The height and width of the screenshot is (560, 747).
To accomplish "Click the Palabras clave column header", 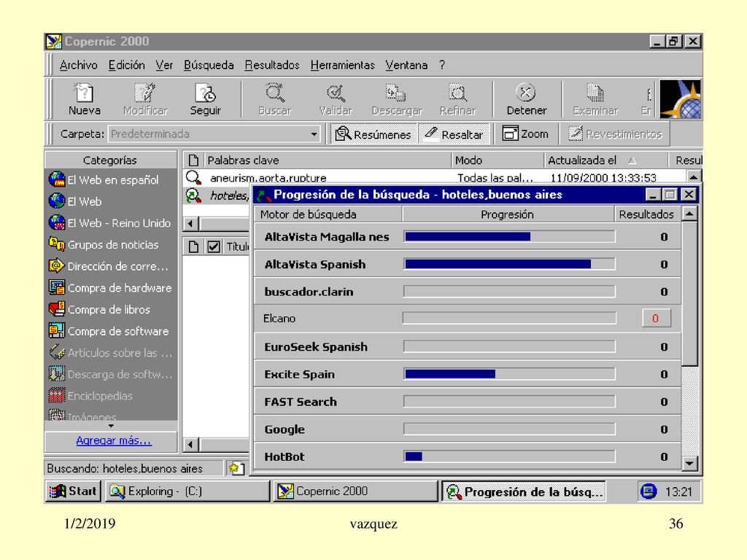I will pos(327,160).
